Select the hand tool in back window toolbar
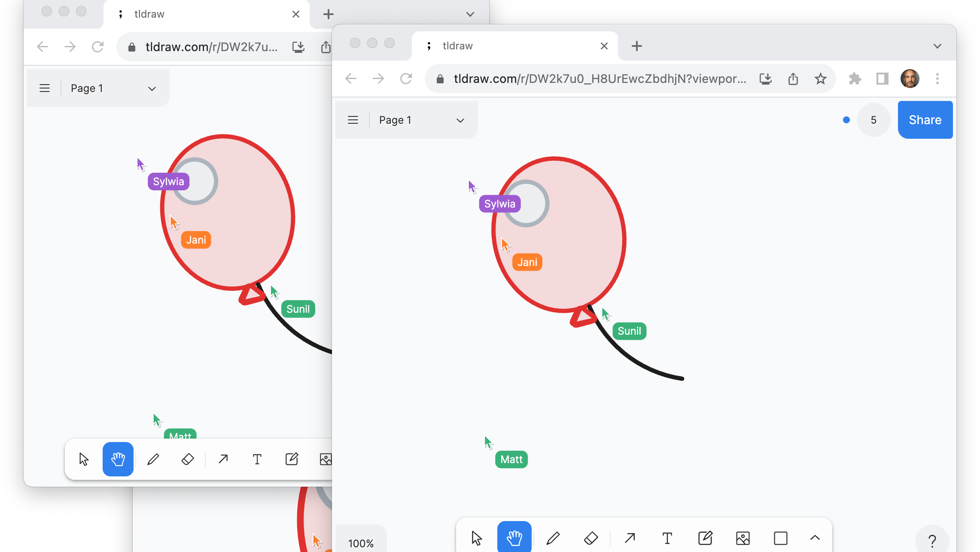Screen dimensions: 980x552 tap(118, 459)
